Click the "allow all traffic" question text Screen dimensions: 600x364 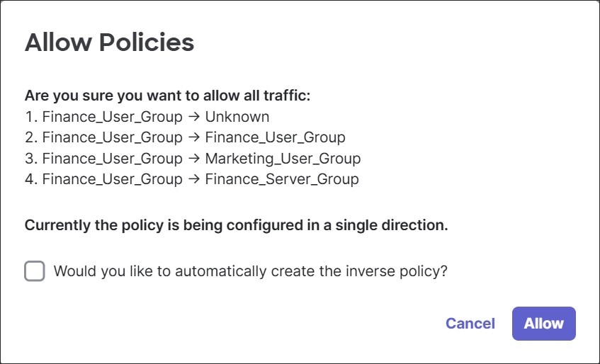click(x=167, y=96)
